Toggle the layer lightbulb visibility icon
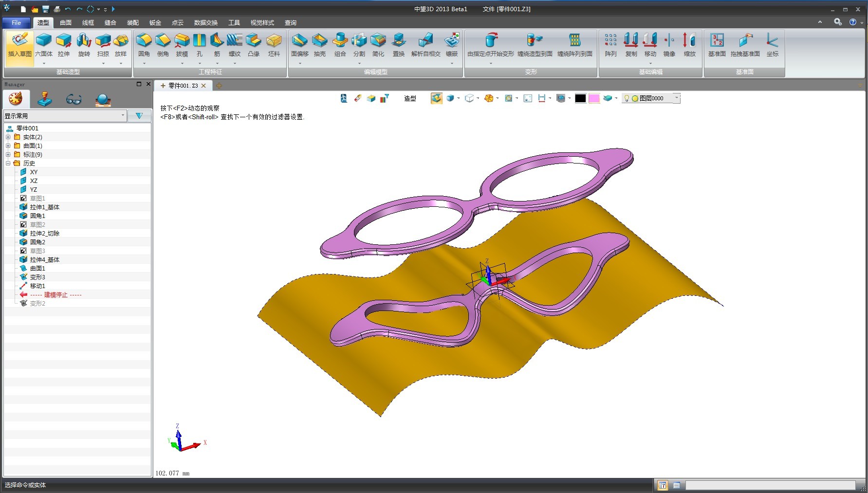The width and height of the screenshot is (868, 493). (627, 98)
